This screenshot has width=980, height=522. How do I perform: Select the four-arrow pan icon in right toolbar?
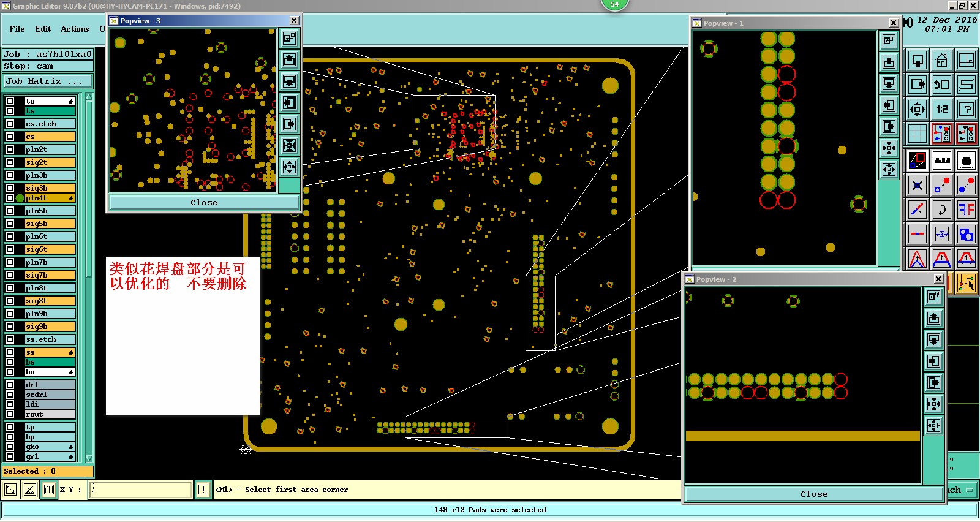pyautogui.click(x=918, y=110)
